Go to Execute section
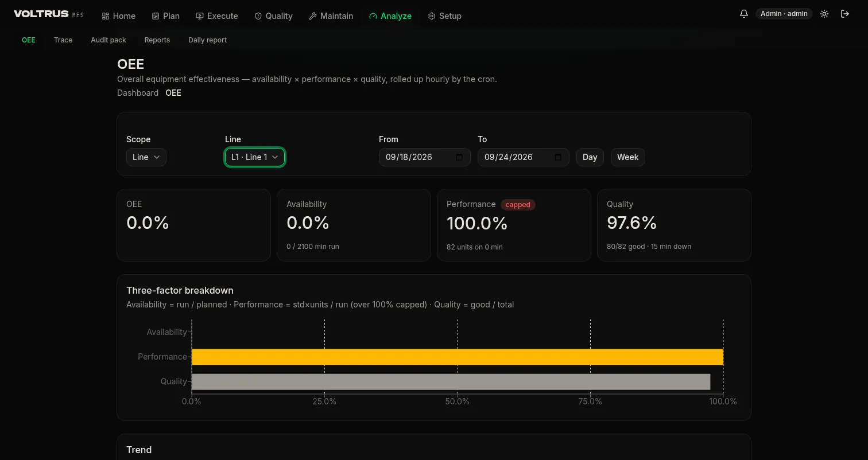The width and height of the screenshot is (868, 460). tap(217, 16)
